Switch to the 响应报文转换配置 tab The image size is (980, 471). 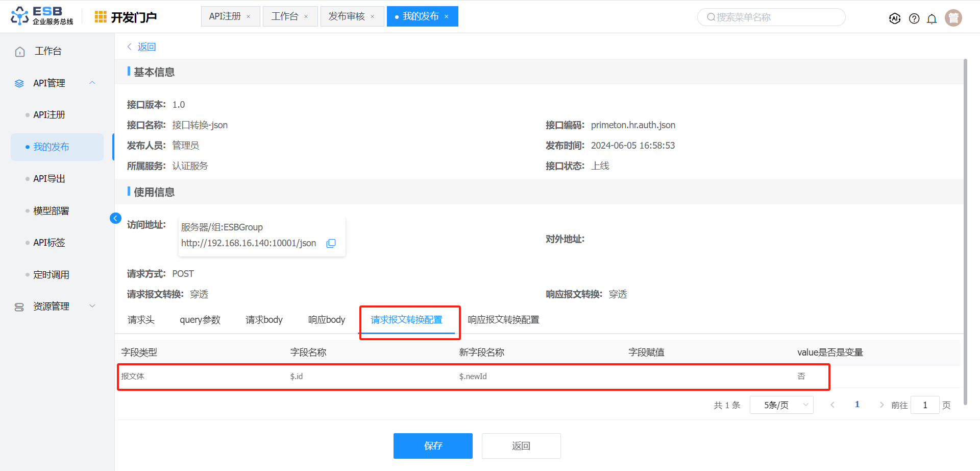tap(503, 320)
